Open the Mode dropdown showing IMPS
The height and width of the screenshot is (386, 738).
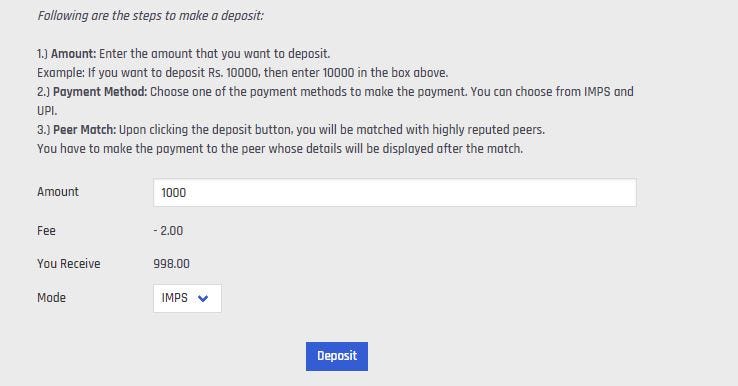click(x=187, y=298)
